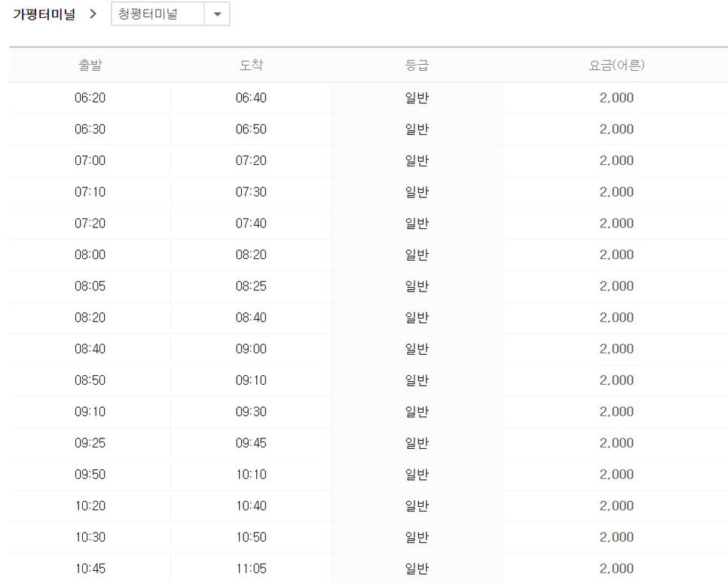The image size is (728, 583).
Task: Select the 06:50 arrival time
Action: click(251, 129)
